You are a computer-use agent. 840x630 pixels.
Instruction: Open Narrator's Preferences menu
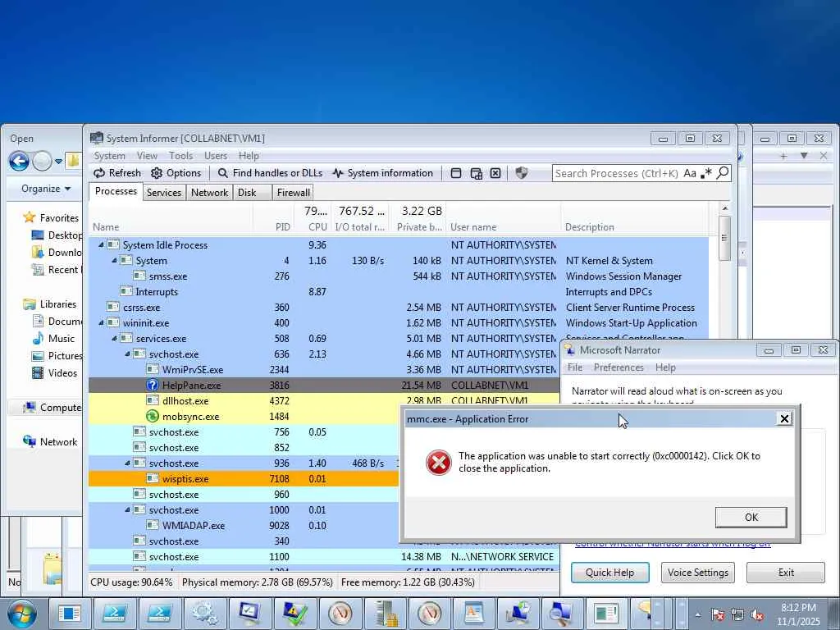pyautogui.click(x=619, y=367)
